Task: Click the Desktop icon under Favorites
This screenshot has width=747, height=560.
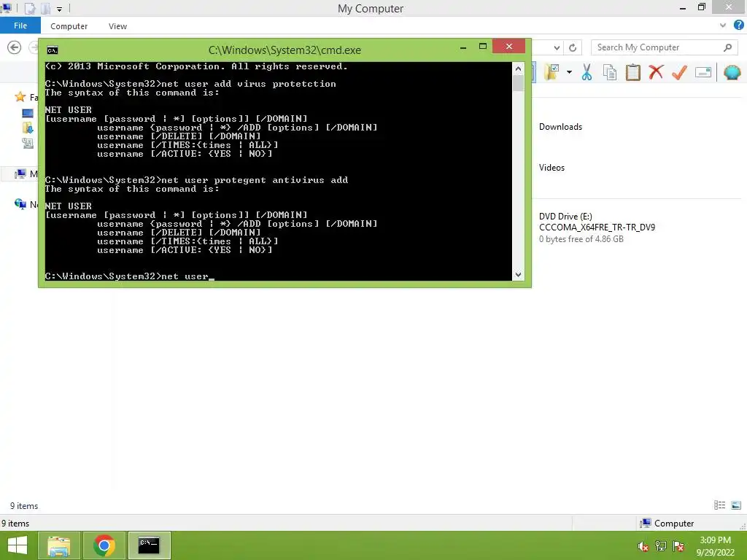Action: point(28,113)
